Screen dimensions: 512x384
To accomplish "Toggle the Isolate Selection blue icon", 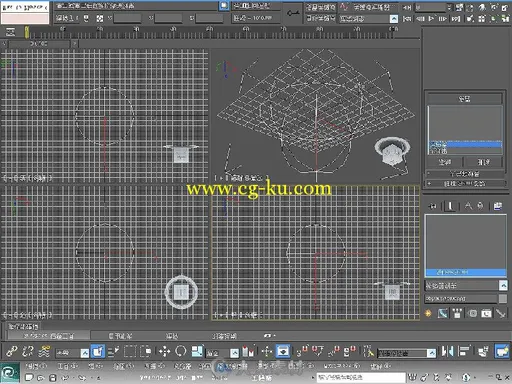I will [x=224, y=6].
